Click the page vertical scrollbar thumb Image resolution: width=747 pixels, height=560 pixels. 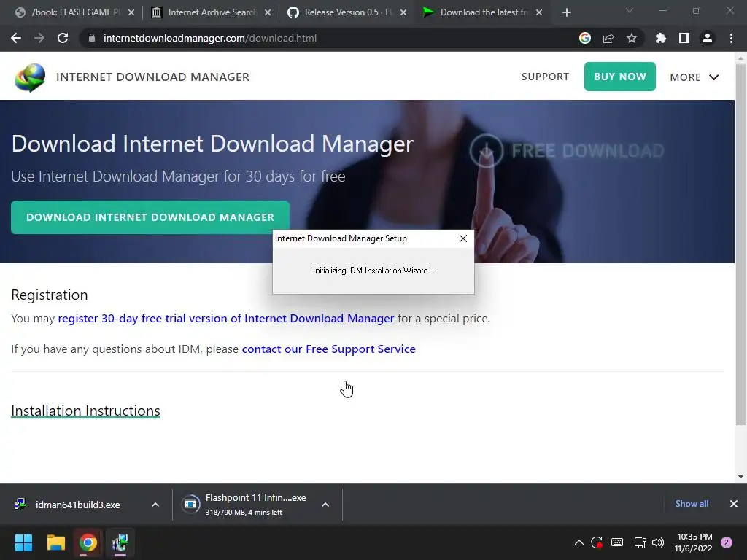[740, 245]
